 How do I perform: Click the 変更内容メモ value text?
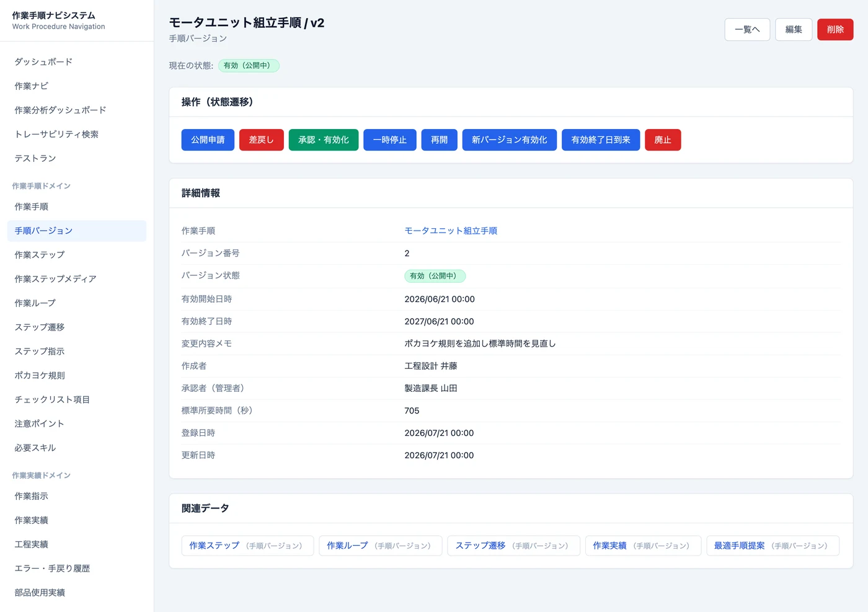tap(480, 344)
